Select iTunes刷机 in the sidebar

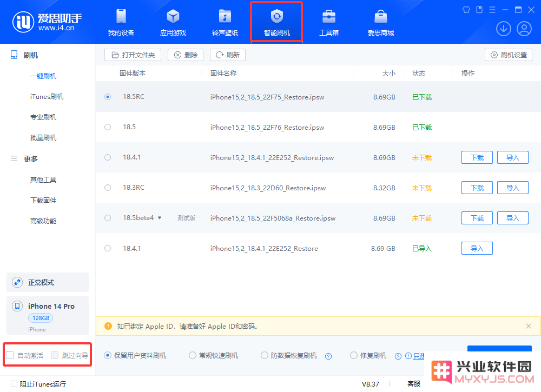point(47,97)
